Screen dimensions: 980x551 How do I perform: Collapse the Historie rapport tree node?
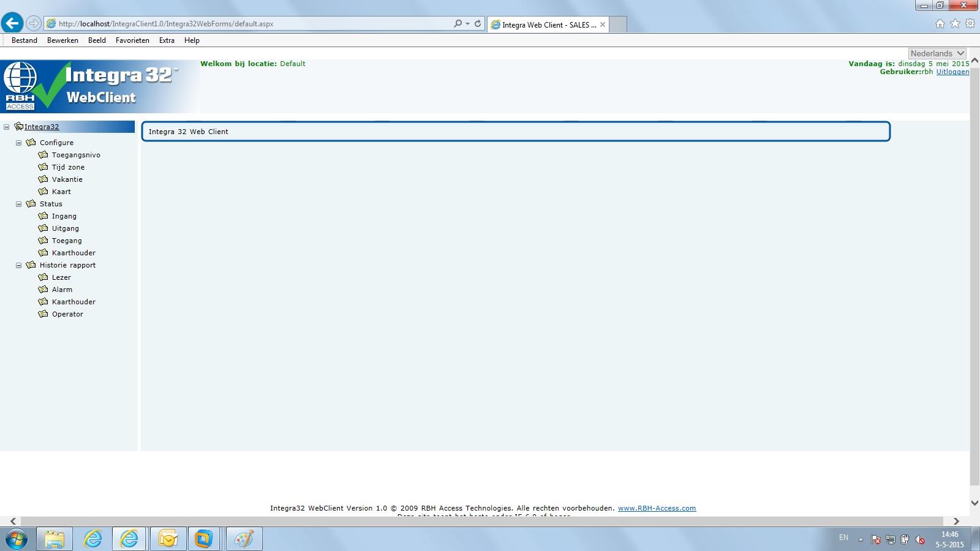tap(18, 265)
